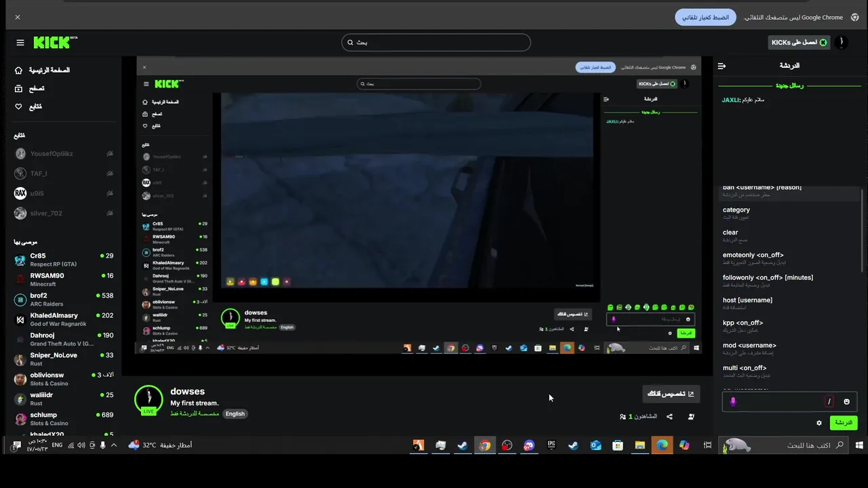Click the Outlook icon on the taskbar

point(595,445)
